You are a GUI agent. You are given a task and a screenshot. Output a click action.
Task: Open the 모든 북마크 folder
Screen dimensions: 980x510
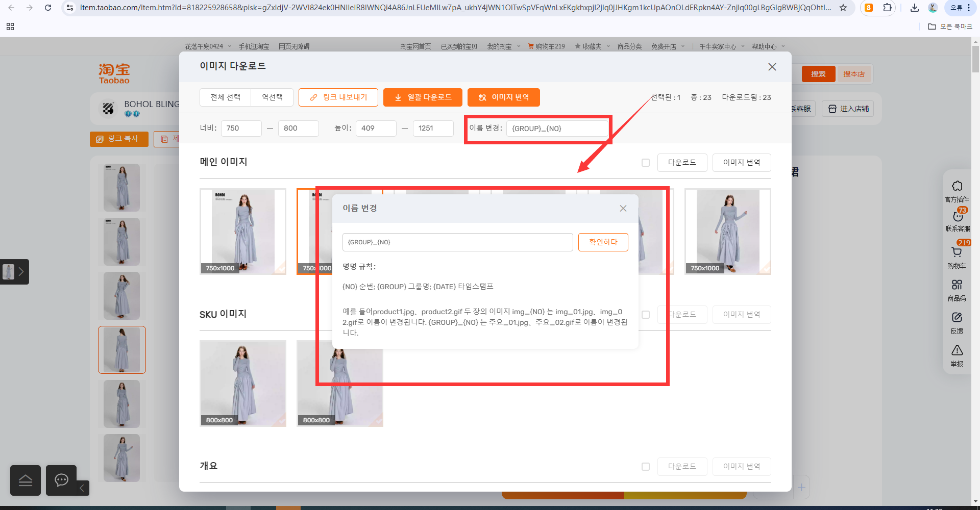[950, 27]
